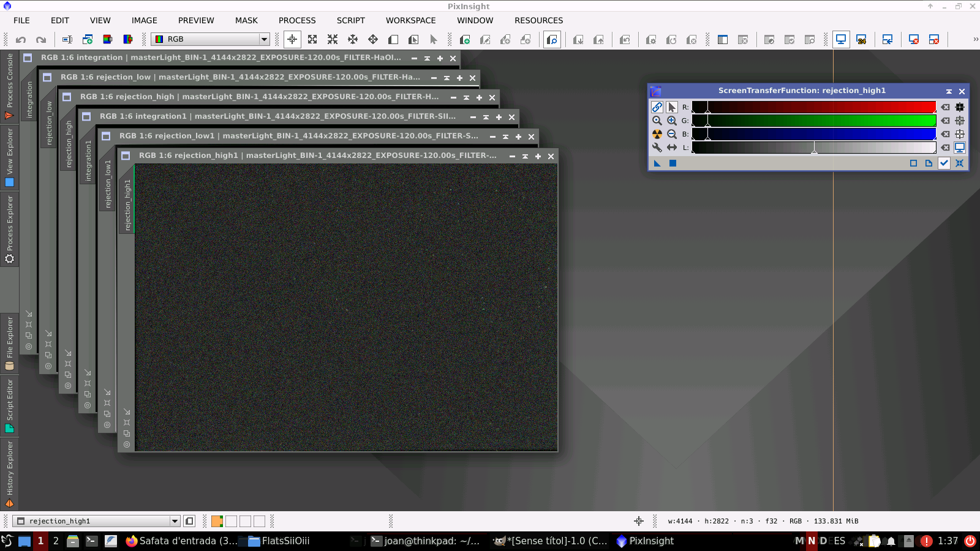Click the L luminance midtones slider bar
The width and height of the screenshot is (980, 551).
coord(814,148)
